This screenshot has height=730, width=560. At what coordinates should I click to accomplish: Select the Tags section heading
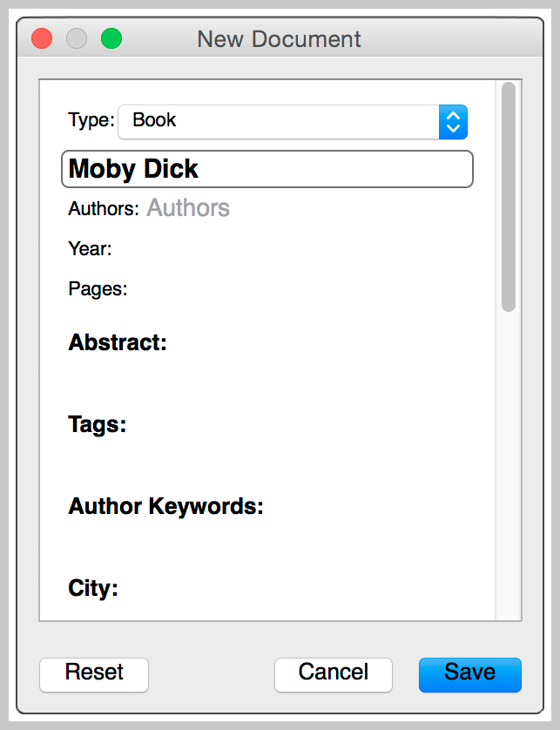pos(98,425)
